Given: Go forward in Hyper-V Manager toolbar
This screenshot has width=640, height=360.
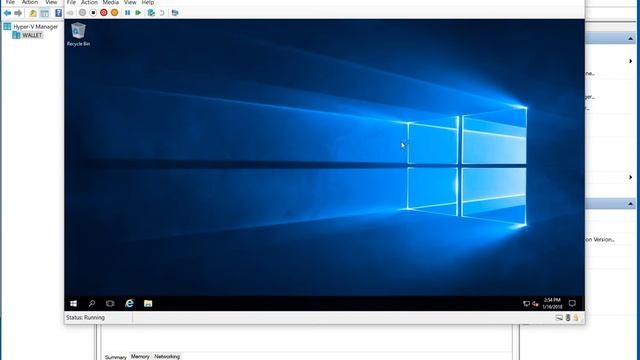Looking at the screenshot, I should [18, 13].
